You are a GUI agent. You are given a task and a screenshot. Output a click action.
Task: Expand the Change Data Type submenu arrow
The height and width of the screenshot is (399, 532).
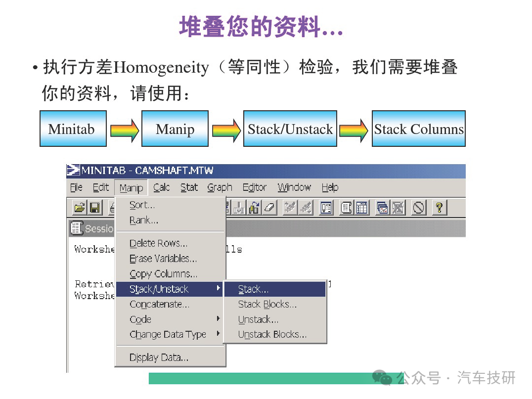218,334
